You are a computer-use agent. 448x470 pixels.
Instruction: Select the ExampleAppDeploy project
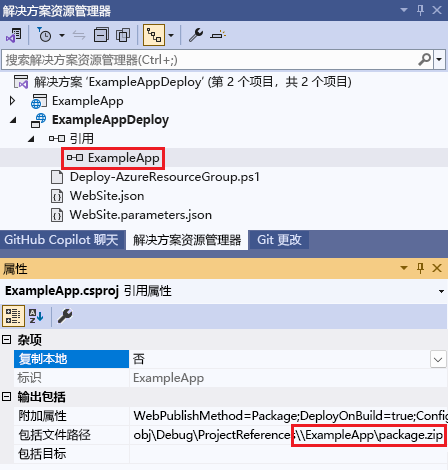(110, 120)
